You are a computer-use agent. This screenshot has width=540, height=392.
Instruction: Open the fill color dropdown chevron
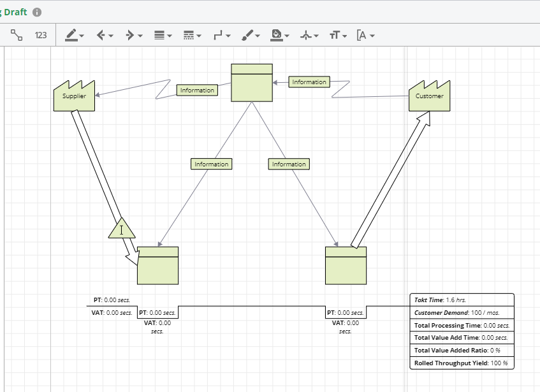tap(286, 36)
